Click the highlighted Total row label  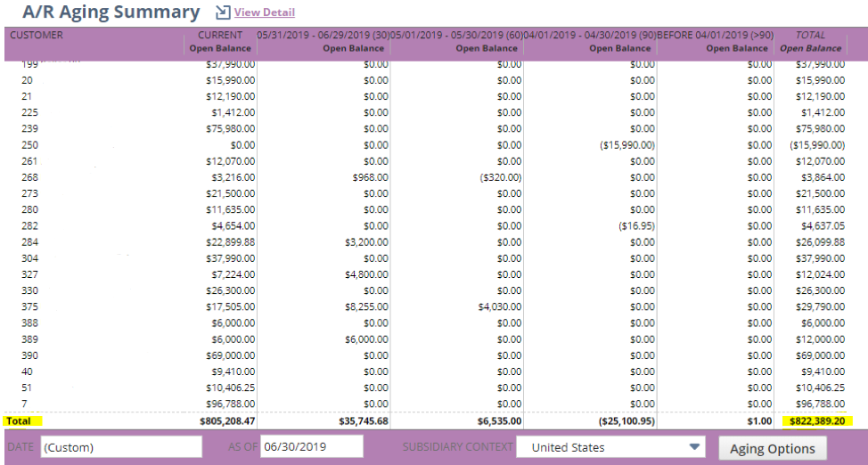[18, 420]
